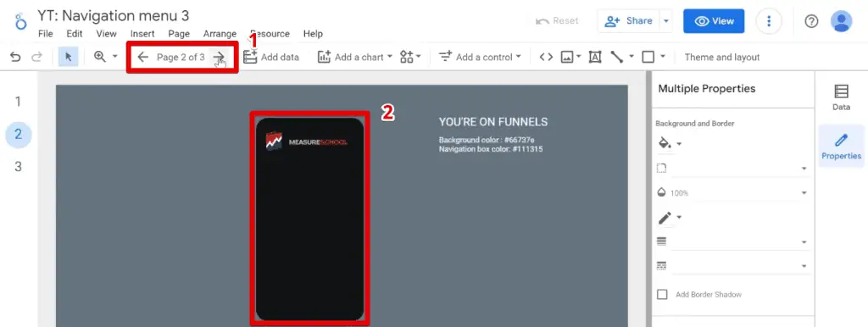Redo the last action
Viewport: 868px width, 327px height.
tap(36, 57)
